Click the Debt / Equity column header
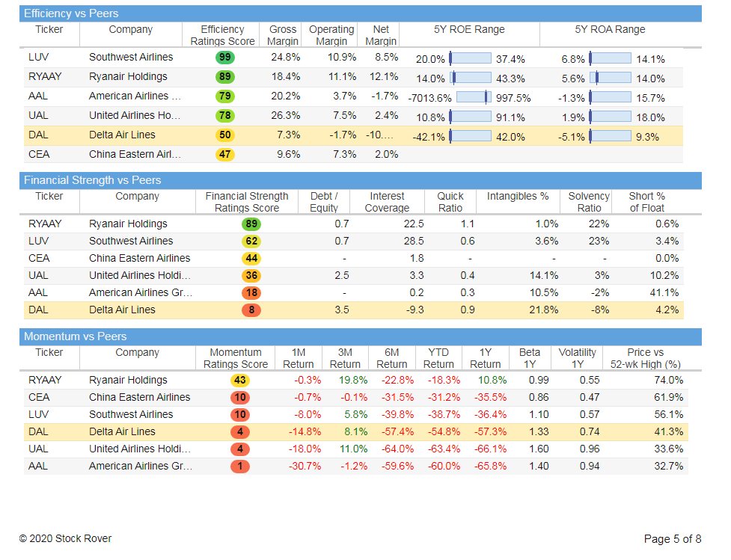The image size is (731, 560). click(x=324, y=202)
